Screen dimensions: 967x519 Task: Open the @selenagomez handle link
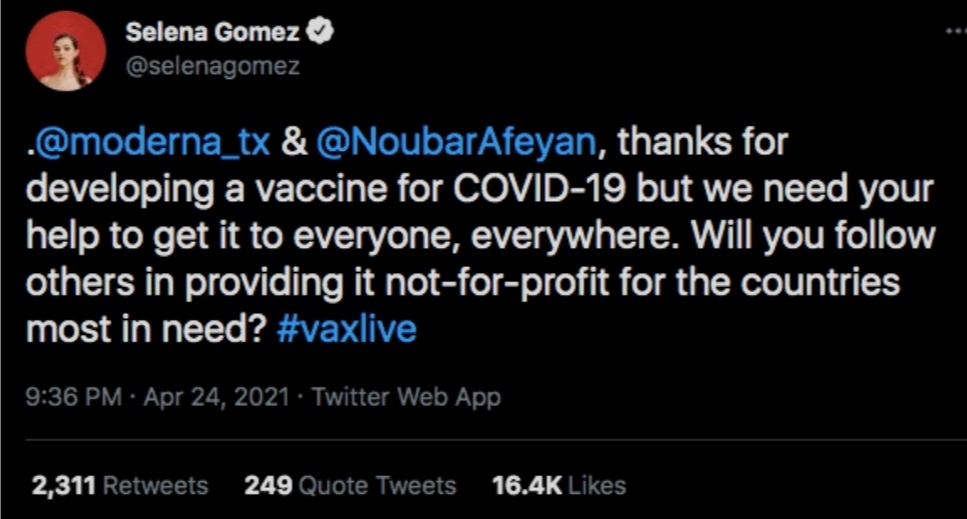[212, 67]
